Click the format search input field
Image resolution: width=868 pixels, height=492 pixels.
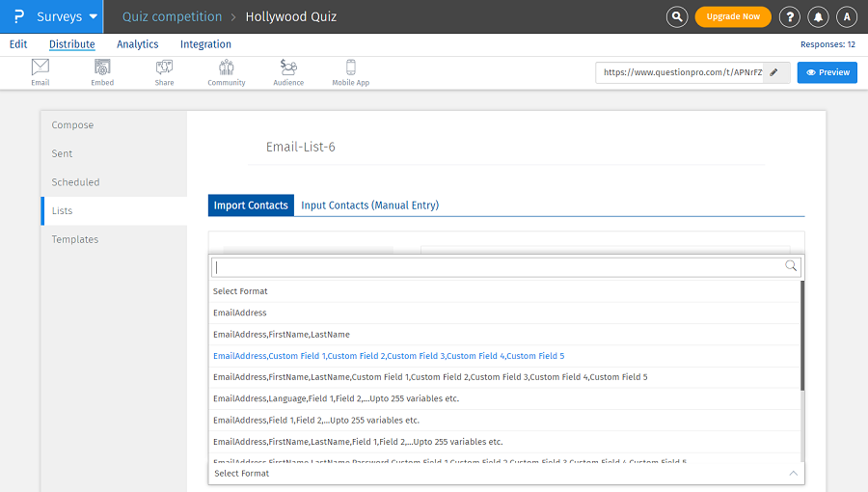pos(499,266)
